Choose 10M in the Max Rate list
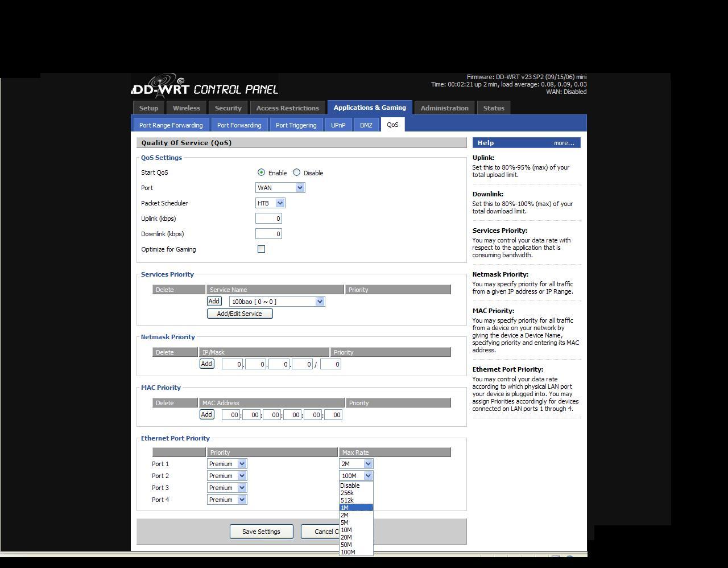This screenshot has height=568, width=728. (356, 530)
